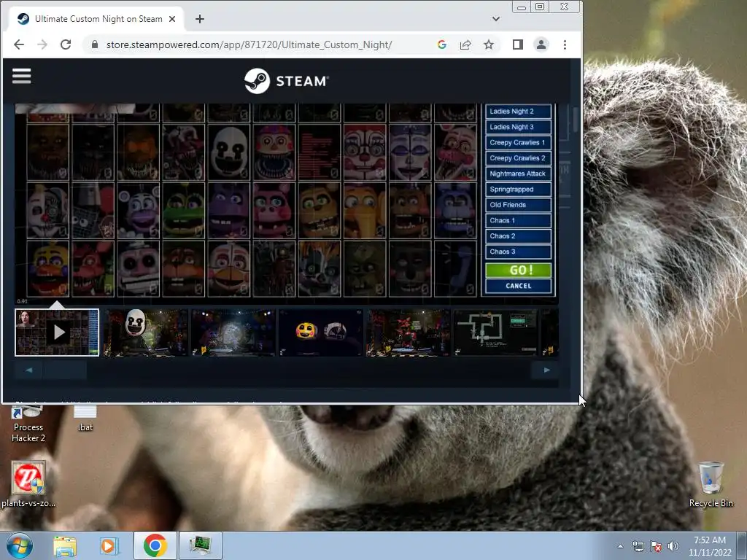Open the system monitor taskbar app
The height and width of the screenshot is (560, 747).
click(x=200, y=545)
